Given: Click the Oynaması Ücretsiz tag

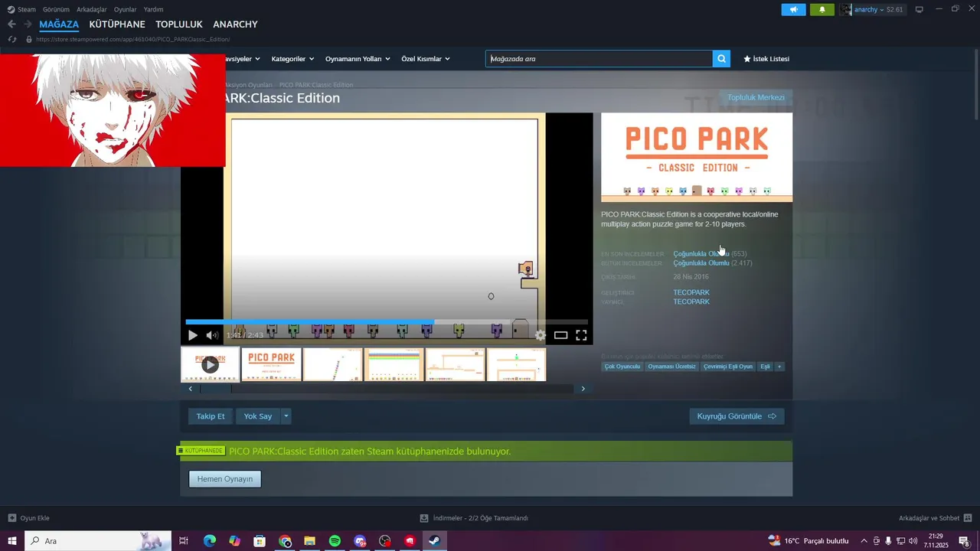Looking at the screenshot, I should click(x=671, y=367).
